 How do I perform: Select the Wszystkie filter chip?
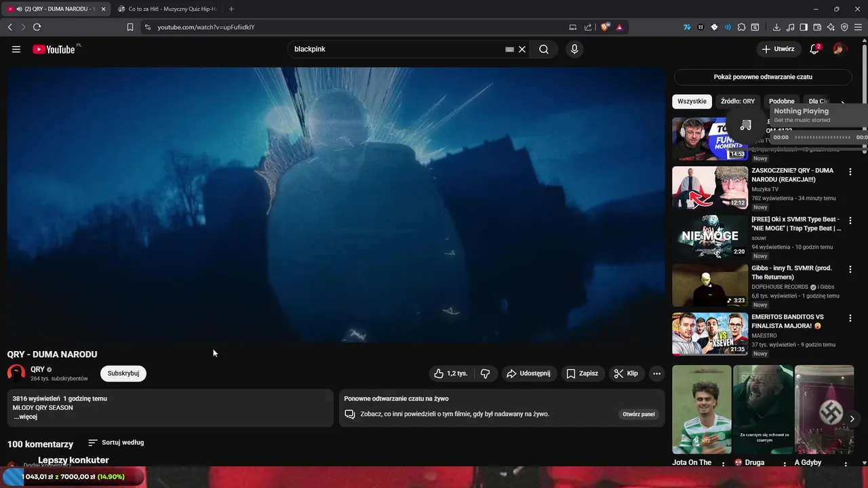point(692,101)
